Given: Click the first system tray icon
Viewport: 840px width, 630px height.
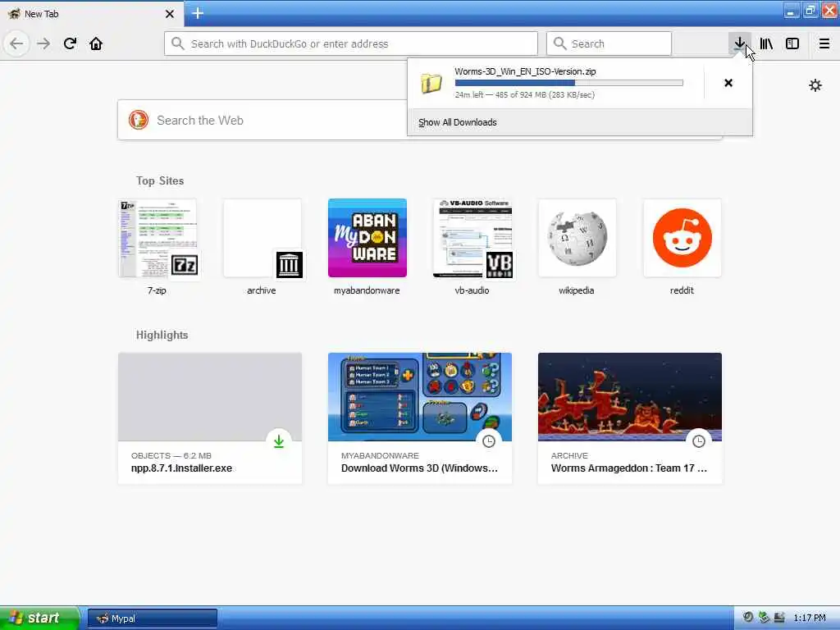Looking at the screenshot, I should coord(748,618).
